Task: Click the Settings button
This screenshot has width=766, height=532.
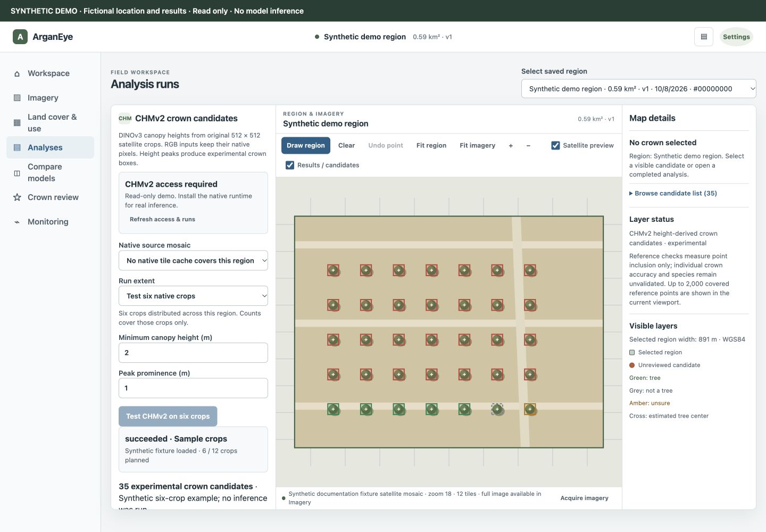Action: pos(736,37)
